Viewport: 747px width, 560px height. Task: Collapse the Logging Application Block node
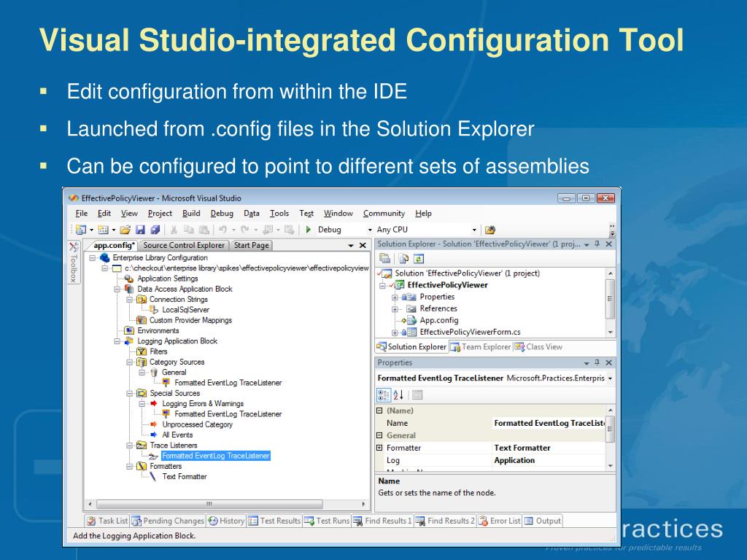point(117,341)
